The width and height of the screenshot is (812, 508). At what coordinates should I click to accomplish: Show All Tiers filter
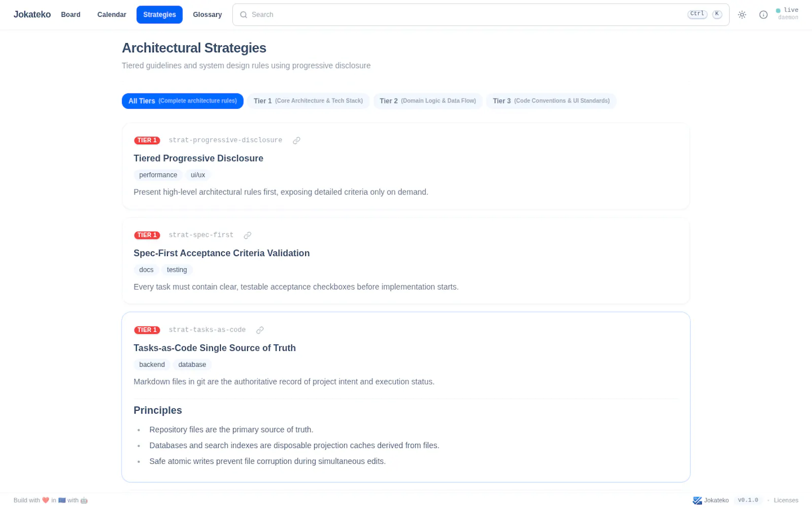[183, 101]
